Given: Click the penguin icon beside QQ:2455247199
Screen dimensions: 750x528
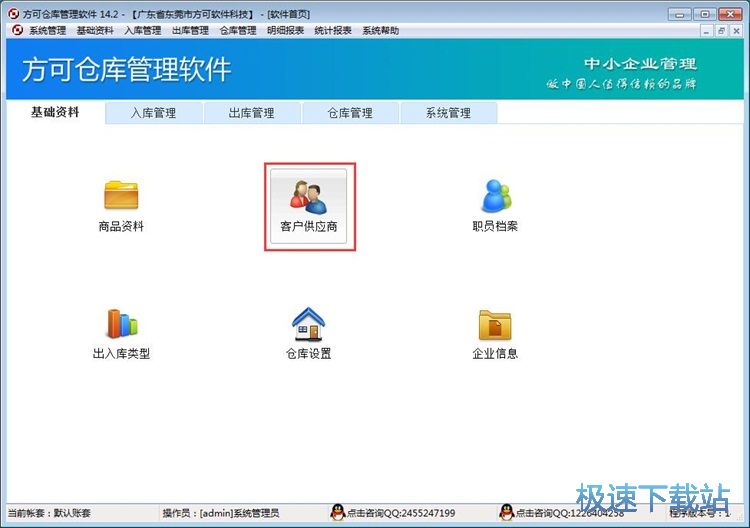Looking at the screenshot, I should coord(338,513).
